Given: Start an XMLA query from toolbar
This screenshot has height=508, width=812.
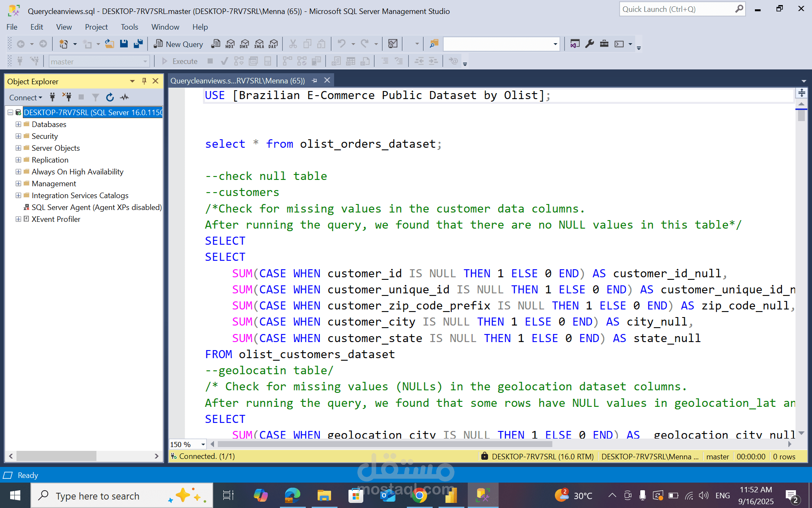Looking at the screenshot, I should [259, 44].
